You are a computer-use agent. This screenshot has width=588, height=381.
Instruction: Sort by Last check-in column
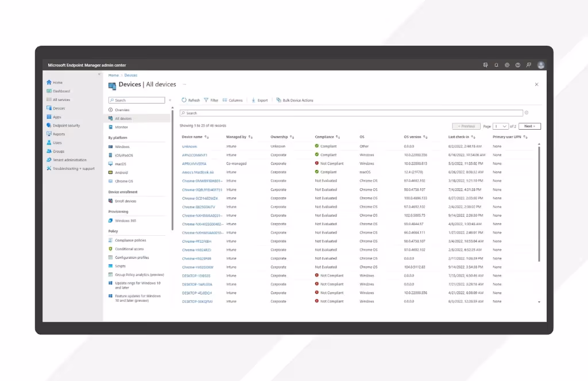pyautogui.click(x=462, y=137)
